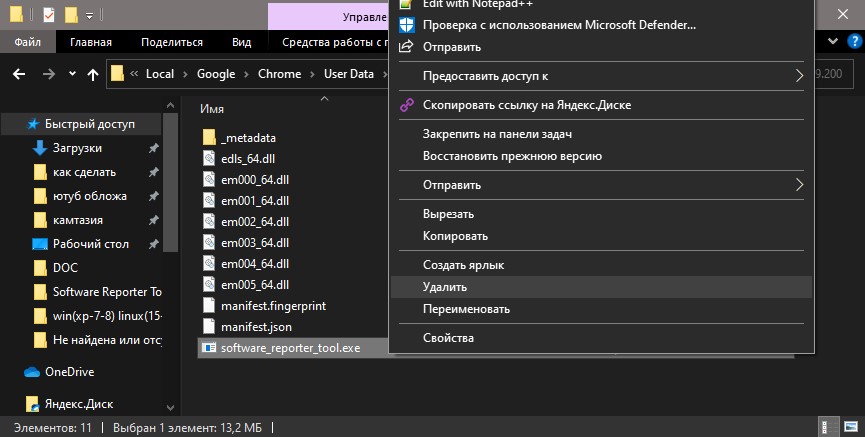The width and height of the screenshot is (865, 437).
Task: Click the forward navigation arrow
Action: [49, 74]
